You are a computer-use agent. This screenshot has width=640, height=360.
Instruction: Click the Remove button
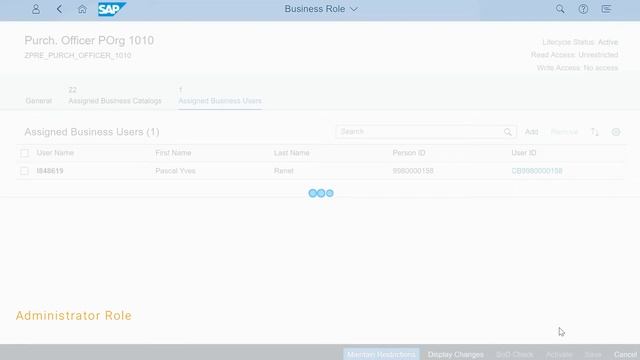[564, 132]
